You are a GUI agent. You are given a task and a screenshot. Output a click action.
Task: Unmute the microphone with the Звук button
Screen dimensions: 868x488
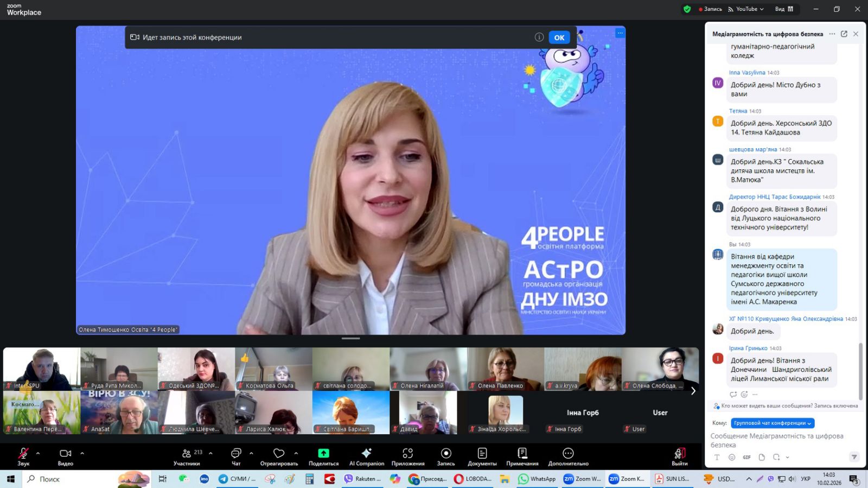pyautogui.click(x=23, y=456)
